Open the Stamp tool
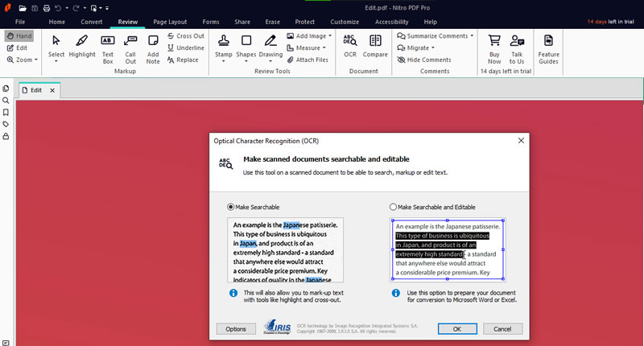Screen dimensions: 644x346 coord(224,46)
